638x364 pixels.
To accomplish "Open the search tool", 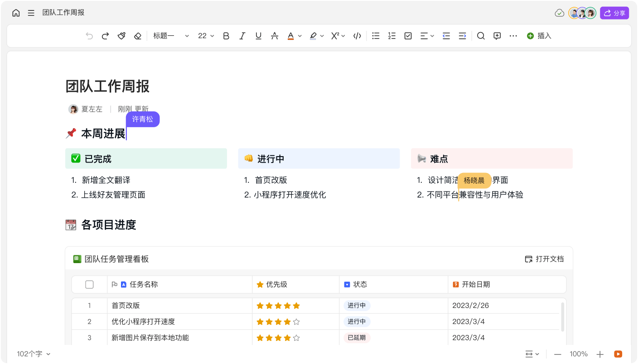I will click(481, 36).
